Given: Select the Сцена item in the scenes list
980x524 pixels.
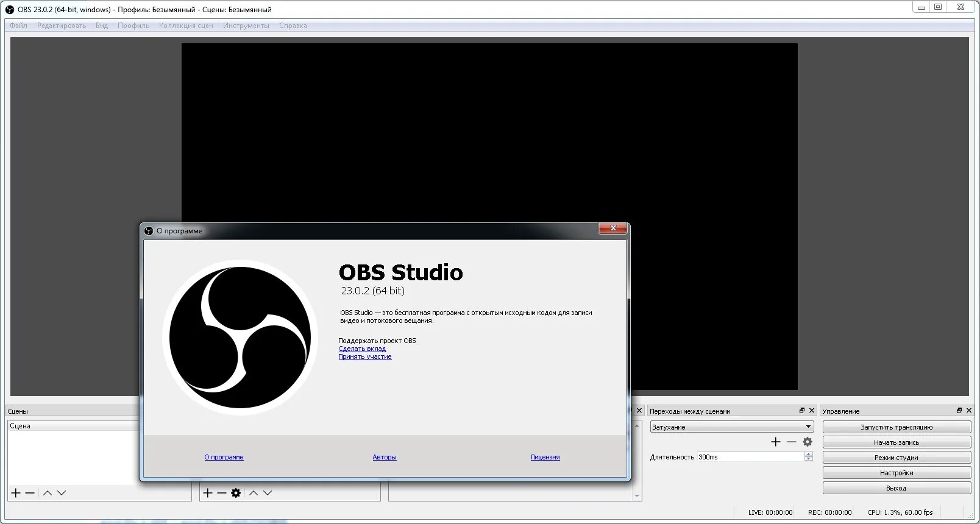Looking at the screenshot, I should pos(73,426).
